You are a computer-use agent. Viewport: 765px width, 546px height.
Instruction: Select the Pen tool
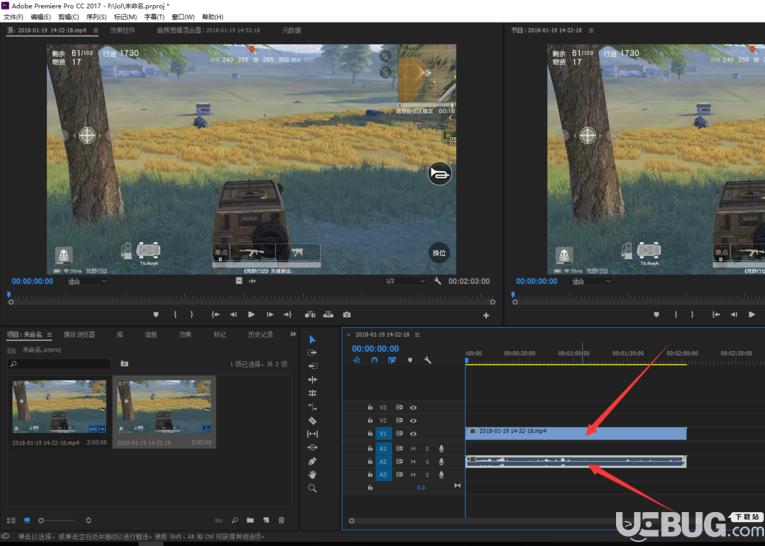pyautogui.click(x=312, y=461)
